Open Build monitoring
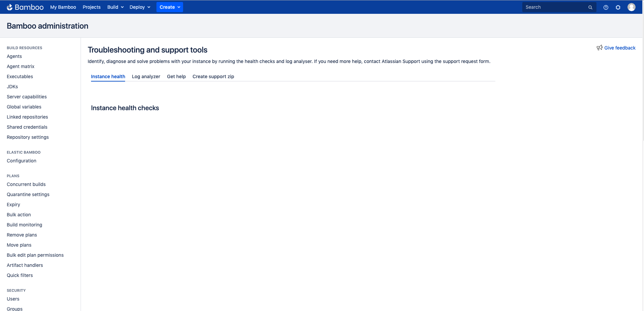The width and height of the screenshot is (644, 311). (24, 225)
